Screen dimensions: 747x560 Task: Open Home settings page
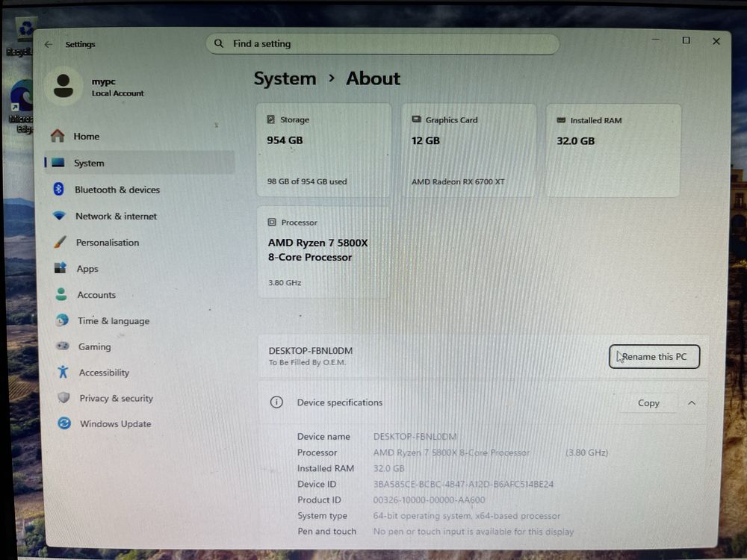87,136
